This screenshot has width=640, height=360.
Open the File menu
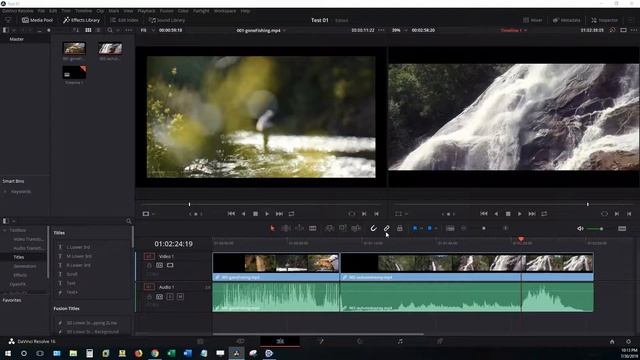[x=41, y=11]
